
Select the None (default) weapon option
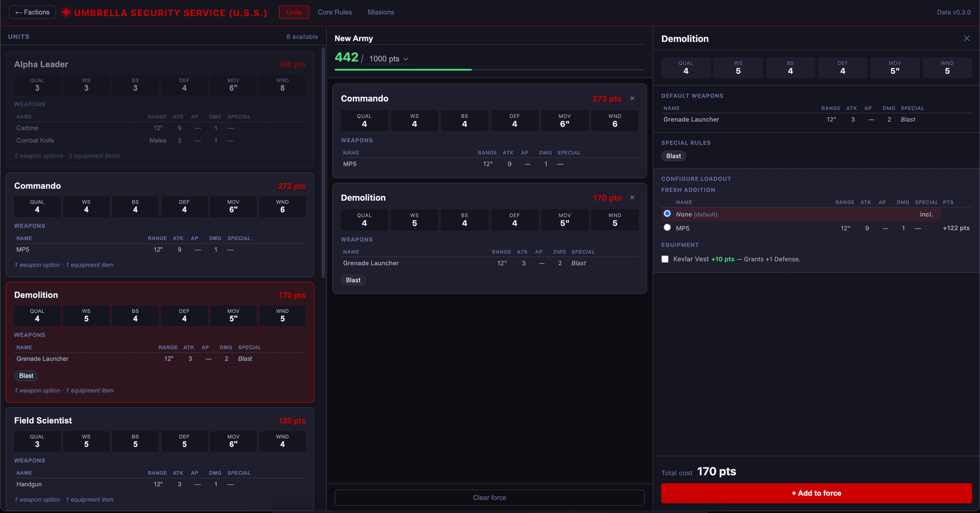[x=667, y=214]
